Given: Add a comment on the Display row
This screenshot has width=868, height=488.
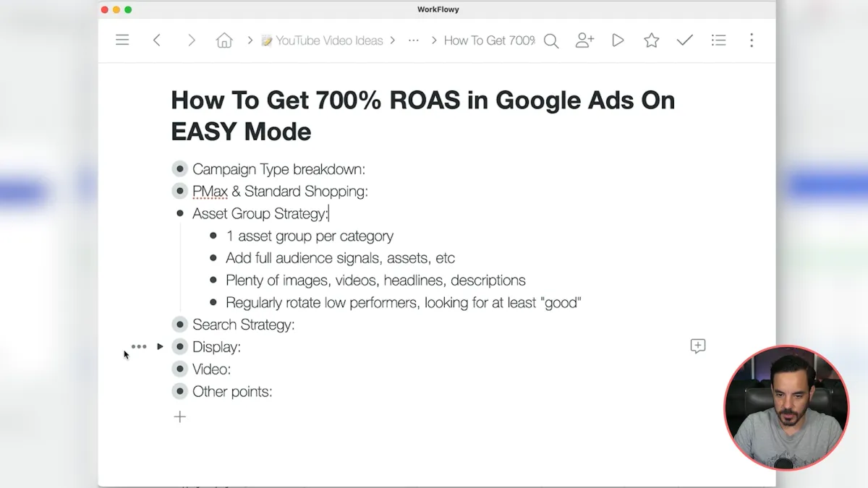Looking at the screenshot, I should (x=698, y=346).
